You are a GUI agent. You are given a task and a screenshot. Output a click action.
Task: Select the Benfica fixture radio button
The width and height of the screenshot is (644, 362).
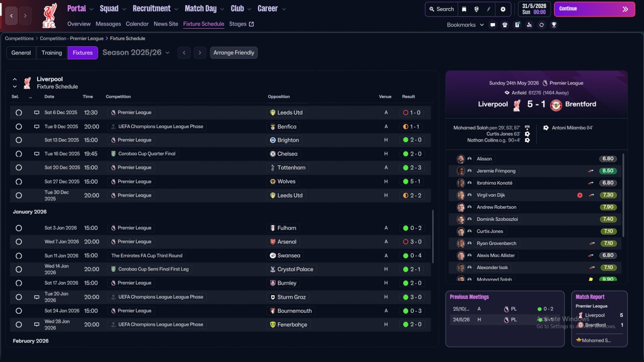(x=19, y=127)
